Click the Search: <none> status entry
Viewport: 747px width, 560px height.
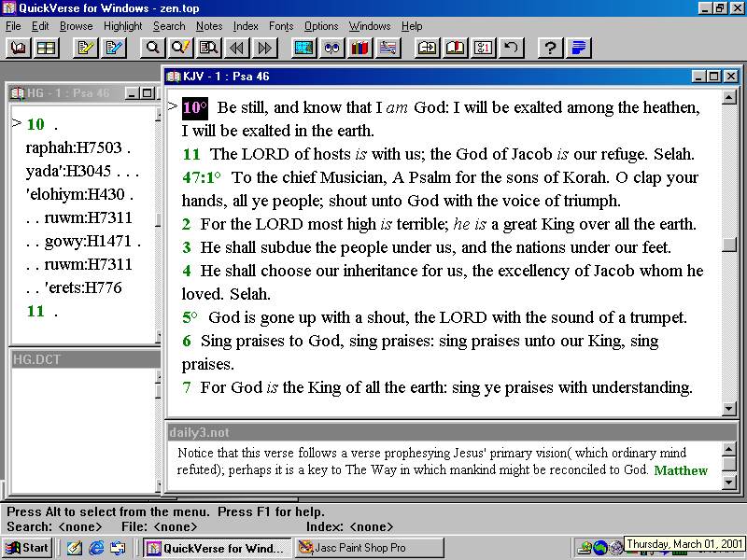click(54, 526)
